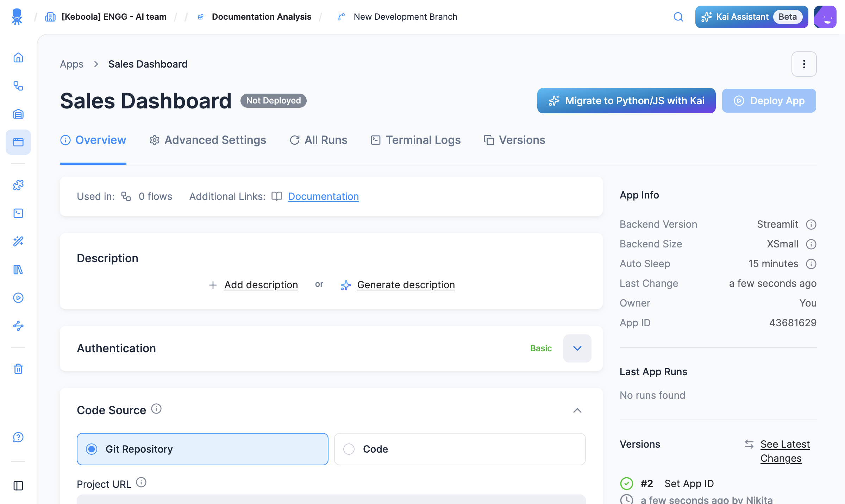Click the #2 Set App ID version
The width and height of the screenshot is (845, 504).
coord(677,484)
